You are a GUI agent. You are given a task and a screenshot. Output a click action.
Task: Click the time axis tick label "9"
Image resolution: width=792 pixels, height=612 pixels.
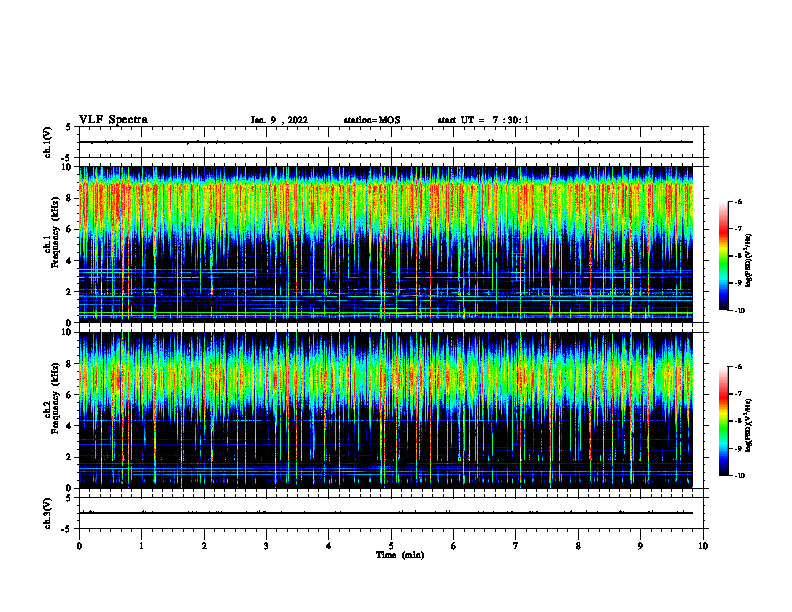click(x=640, y=546)
